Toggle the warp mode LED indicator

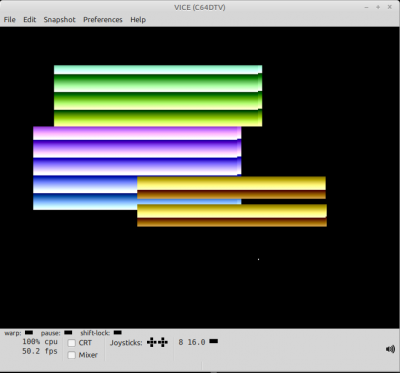tap(29, 332)
